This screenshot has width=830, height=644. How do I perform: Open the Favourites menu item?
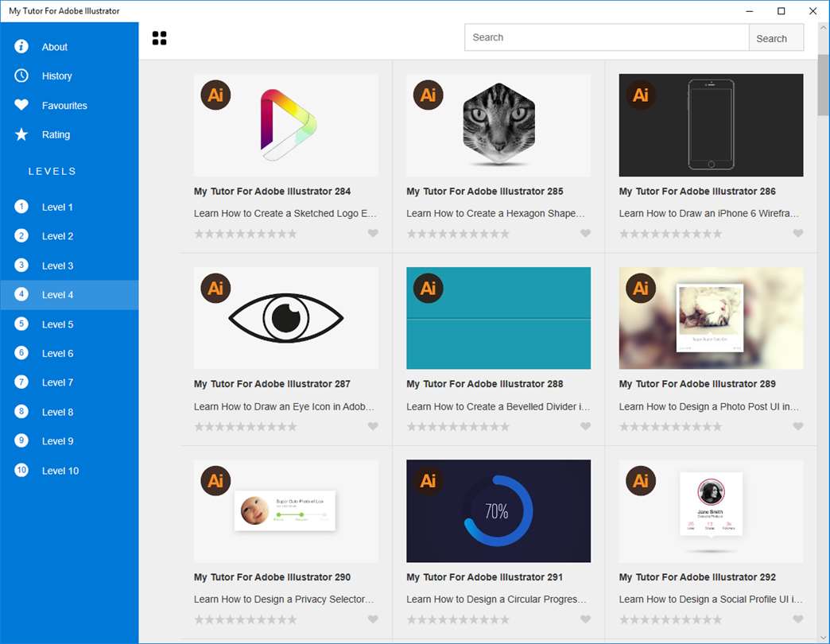coord(69,105)
